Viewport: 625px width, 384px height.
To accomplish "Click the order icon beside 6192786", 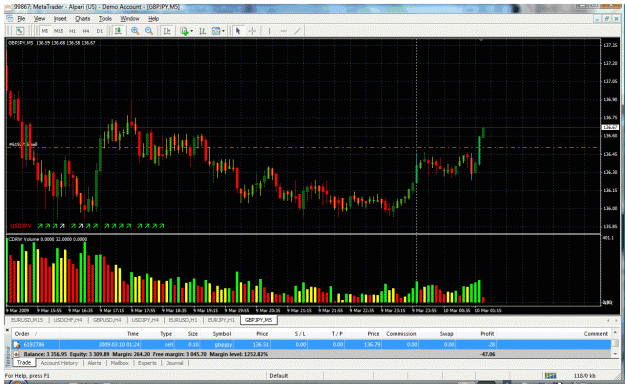I will coord(17,344).
